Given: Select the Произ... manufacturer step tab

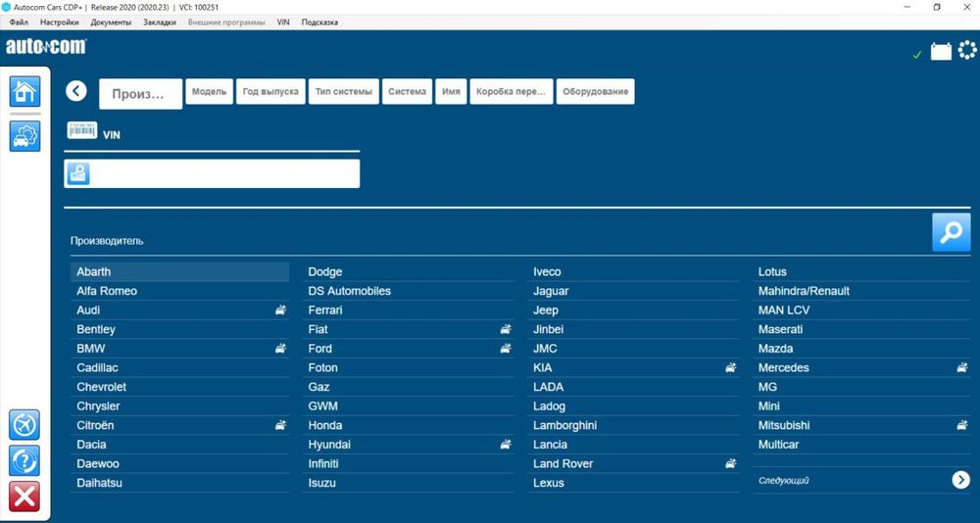Looking at the screenshot, I should pos(140,94).
